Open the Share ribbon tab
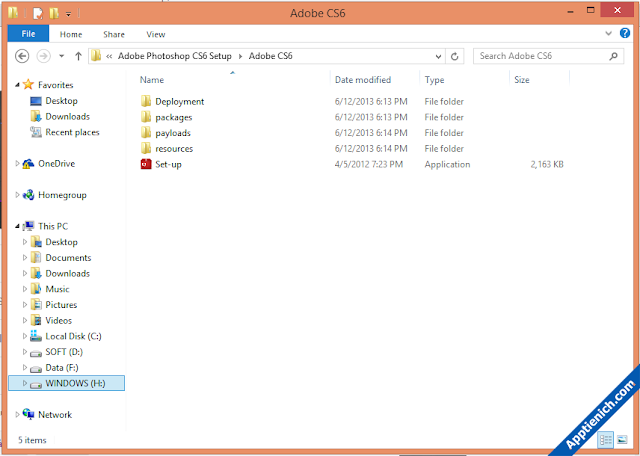The image size is (640, 456). (x=114, y=34)
